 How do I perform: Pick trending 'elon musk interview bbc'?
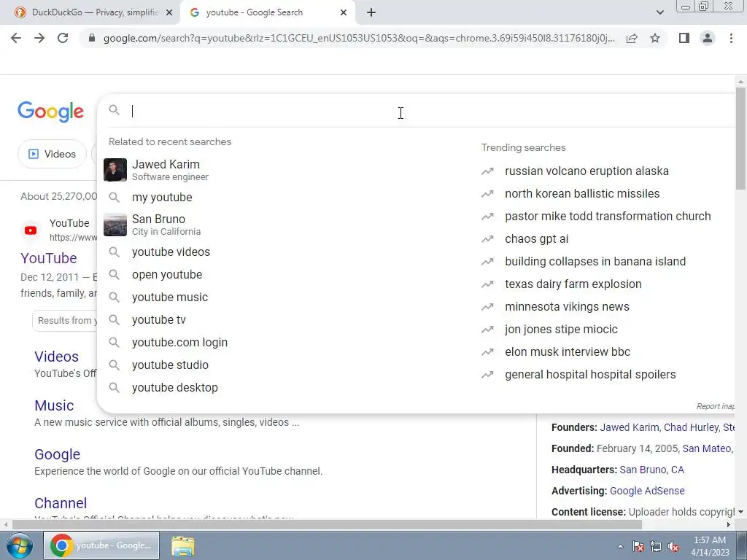[568, 352]
